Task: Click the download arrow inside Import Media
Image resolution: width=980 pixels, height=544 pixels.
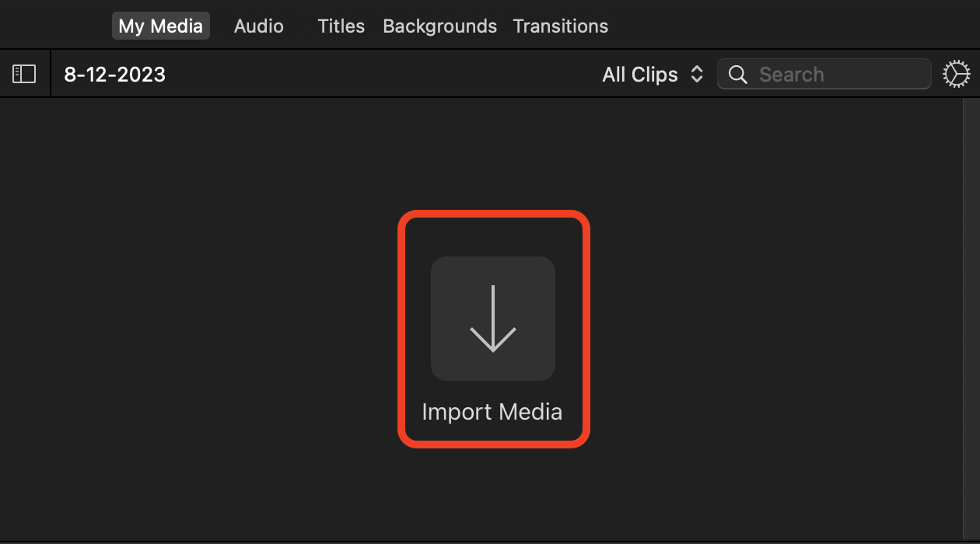Action: click(x=492, y=319)
